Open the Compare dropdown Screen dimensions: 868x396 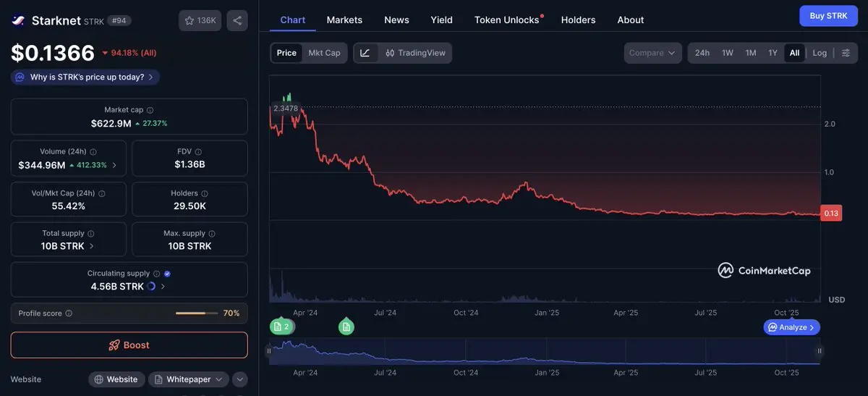coord(652,53)
